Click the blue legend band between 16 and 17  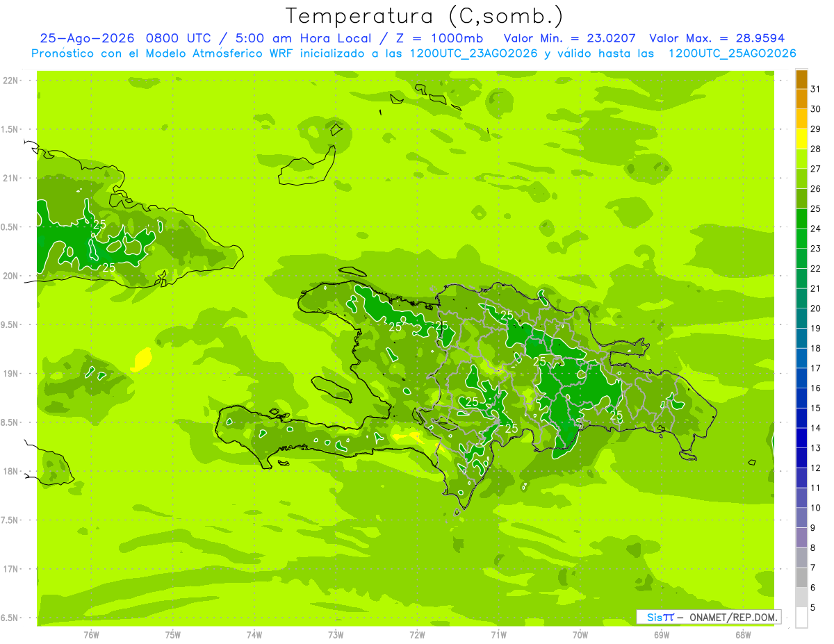(801, 379)
